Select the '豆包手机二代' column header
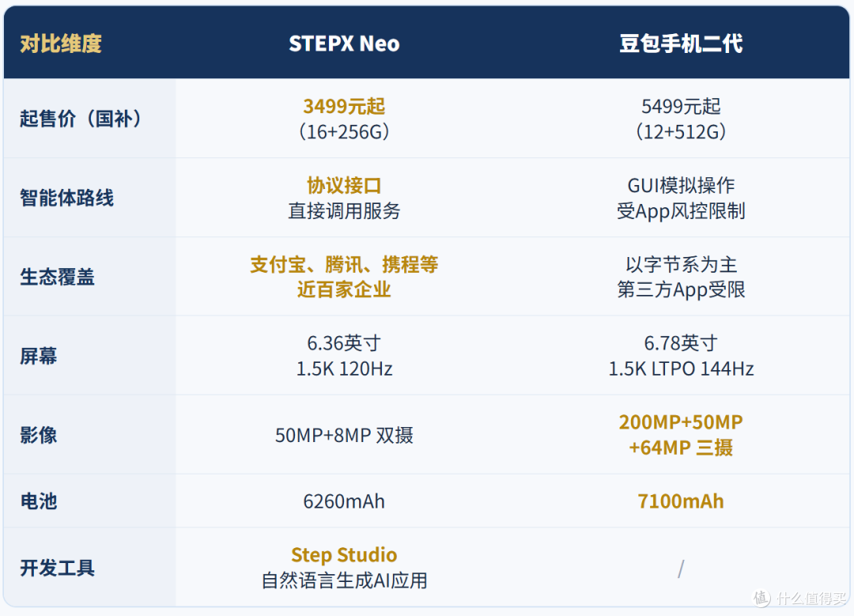The height and width of the screenshot is (616, 854). click(x=681, y=43)
